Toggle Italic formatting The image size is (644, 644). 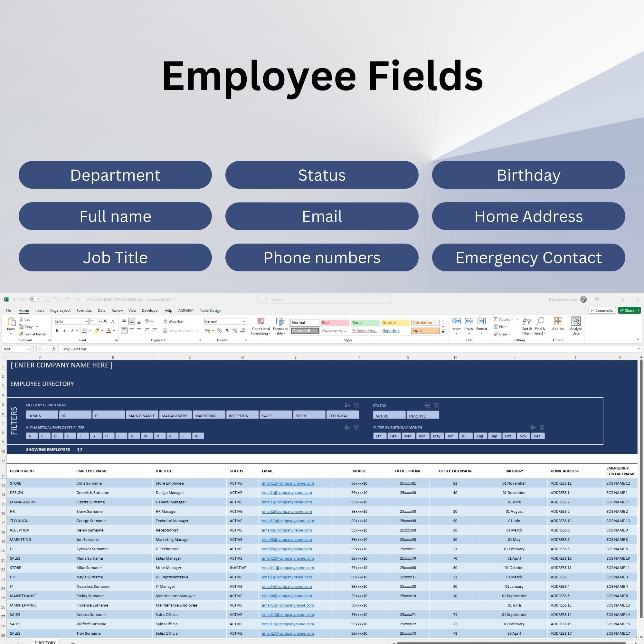(x=64, y=331)
